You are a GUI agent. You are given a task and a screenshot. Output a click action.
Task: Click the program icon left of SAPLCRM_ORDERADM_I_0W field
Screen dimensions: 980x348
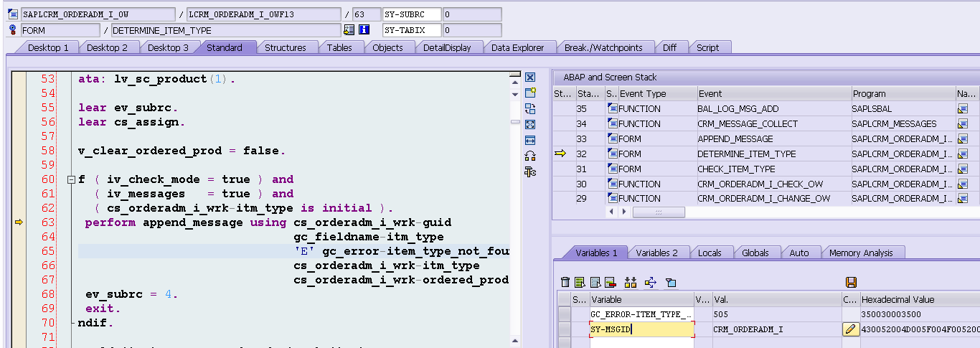point(12,14)
